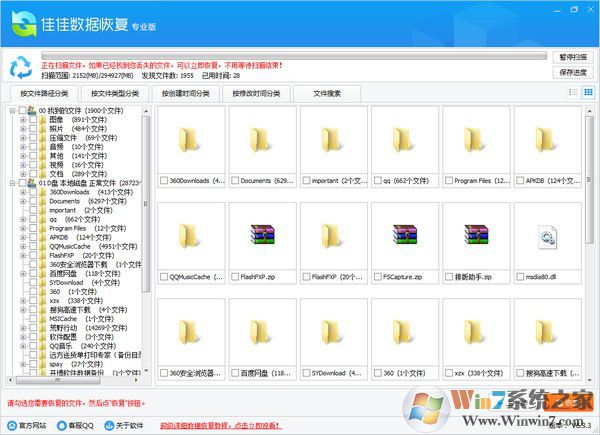This screenshot has width=600, height=435.
Task: Click the 佳佳数据恢复 app logo
Action: [x=24, y=23]
